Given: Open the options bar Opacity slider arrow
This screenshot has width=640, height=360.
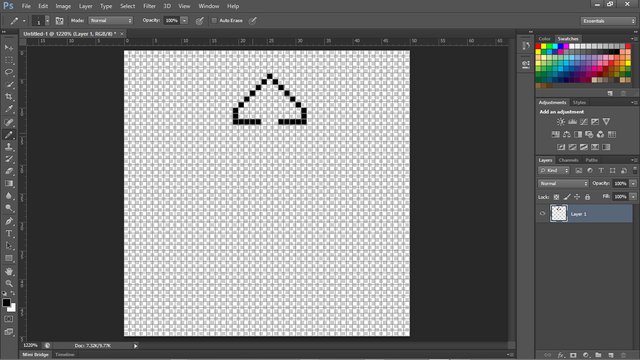Looking at the screenshot, I should tap(184, 20).
